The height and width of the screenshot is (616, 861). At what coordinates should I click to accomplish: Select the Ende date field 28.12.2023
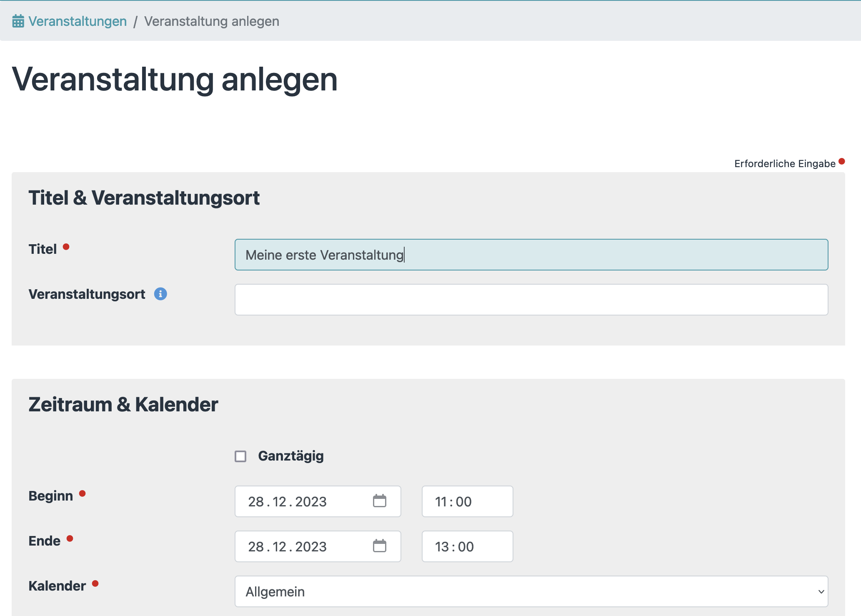click(288, 546)
